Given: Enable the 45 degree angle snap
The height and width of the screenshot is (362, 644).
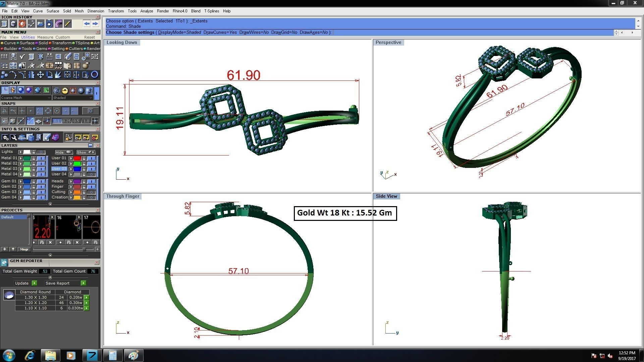Looking at the screenshot, I should click(30, 121).
